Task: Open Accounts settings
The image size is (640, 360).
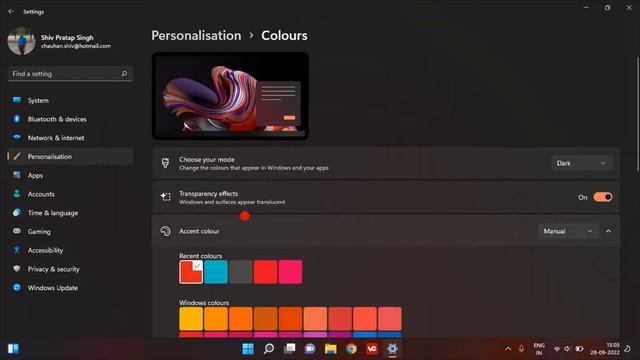Action: point(70,194)
